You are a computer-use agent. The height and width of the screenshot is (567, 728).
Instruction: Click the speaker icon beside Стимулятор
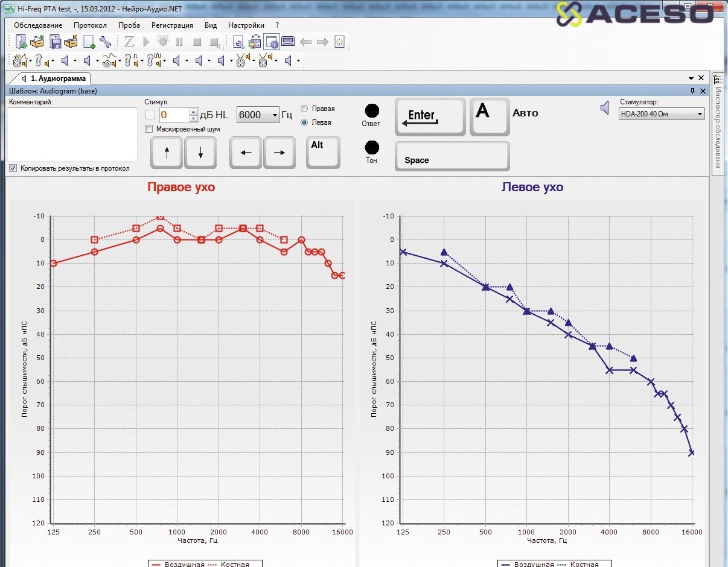pyautogui.click(x=605, y=108)
